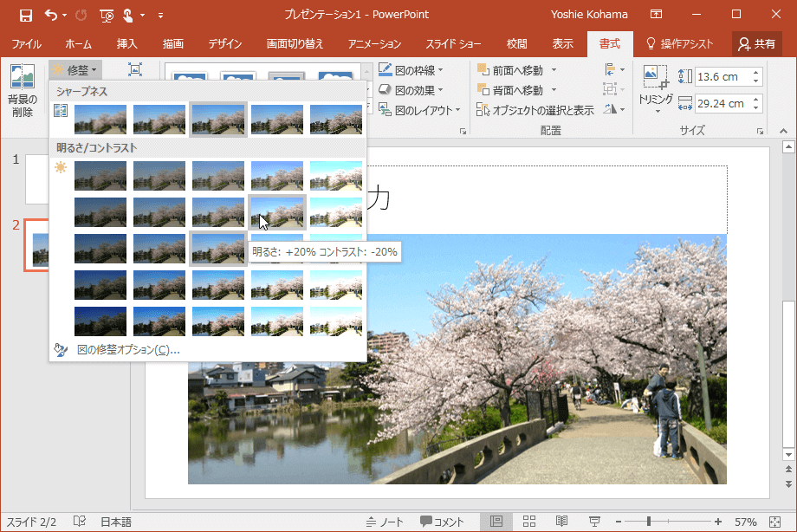Select Brightness +20% Contrast -20% thumbnail
Image resolution: width=797 pixels, height=532 pixels.
coord(277,211)
